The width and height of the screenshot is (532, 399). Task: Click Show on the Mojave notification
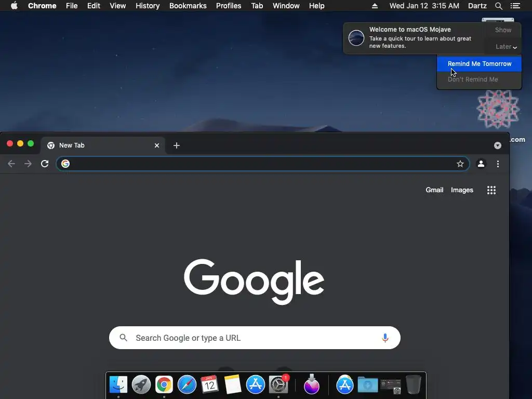pyautogui.click(x=503, y=30)
